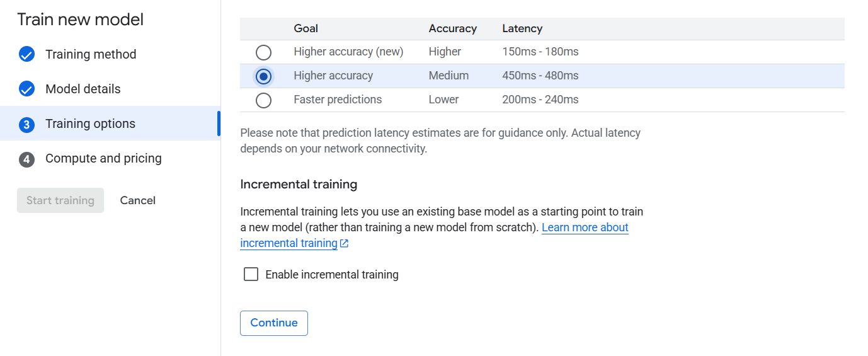Click the step 4 number badge
Image resolution: width=868 pixels, height=356 pixels.
(26, 159)
